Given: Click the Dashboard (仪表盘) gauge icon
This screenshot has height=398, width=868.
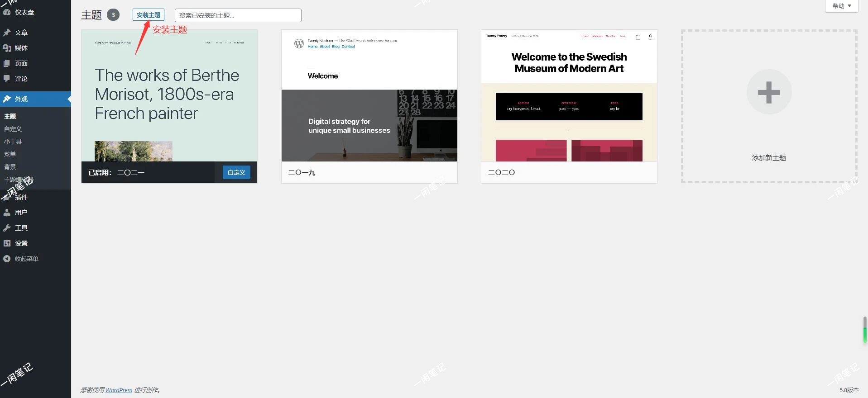Looking at the screenshot, I should [7, 12].
